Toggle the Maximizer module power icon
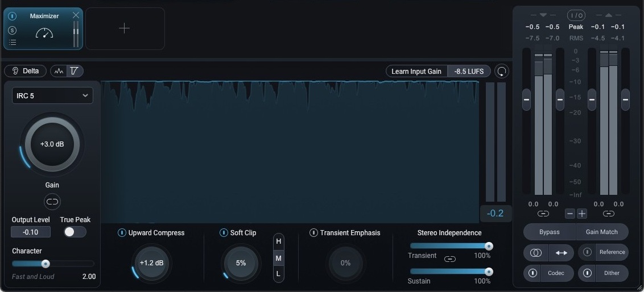Viewport: 644px width, 292px height. [13, 16]
